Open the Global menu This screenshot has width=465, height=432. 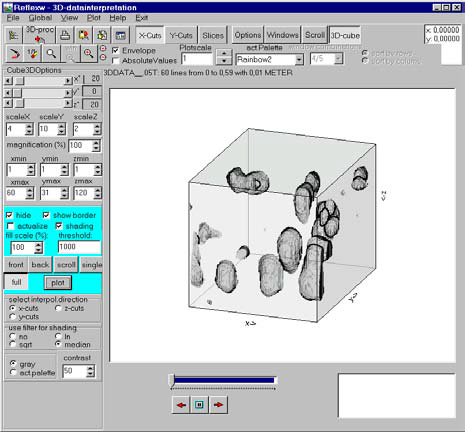coord(40,18)
